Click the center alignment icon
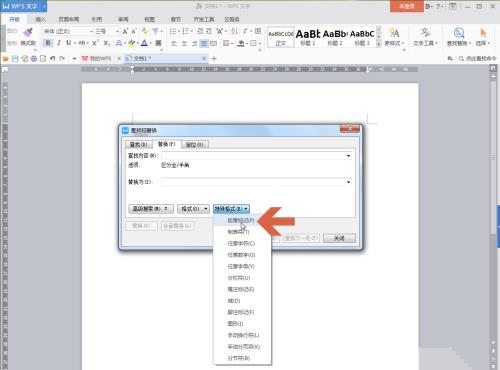Image resolution: width=500 pixels, height=370 pixels. [x=184, y=43]
